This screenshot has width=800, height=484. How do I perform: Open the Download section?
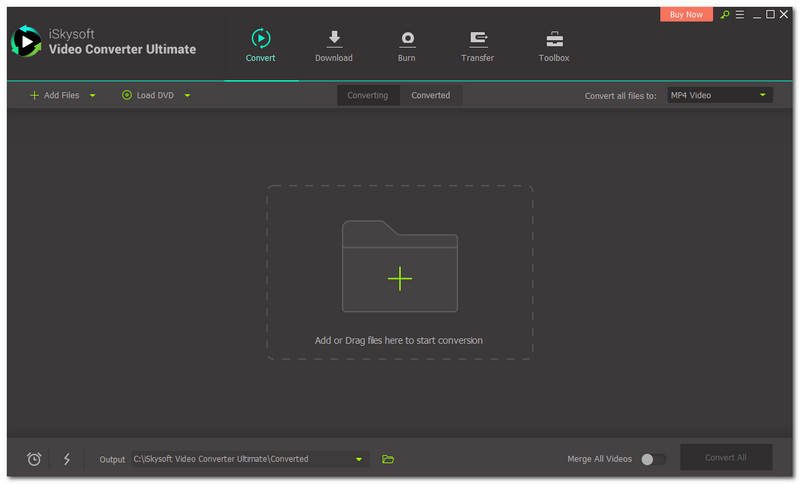pyautogui.click(x=333, y=46)
